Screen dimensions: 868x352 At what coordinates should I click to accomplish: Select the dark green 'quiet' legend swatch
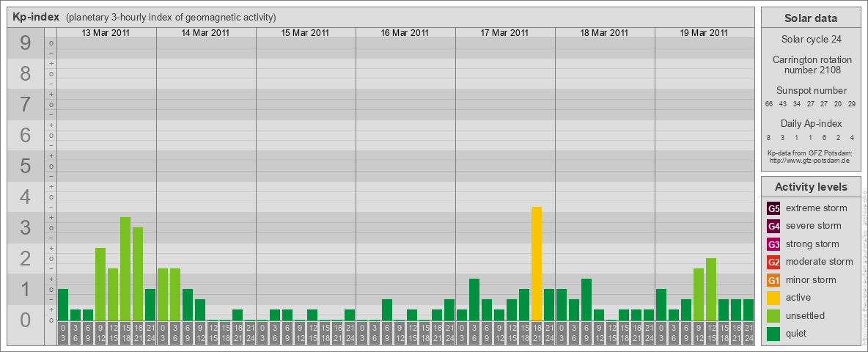point(773,334)
